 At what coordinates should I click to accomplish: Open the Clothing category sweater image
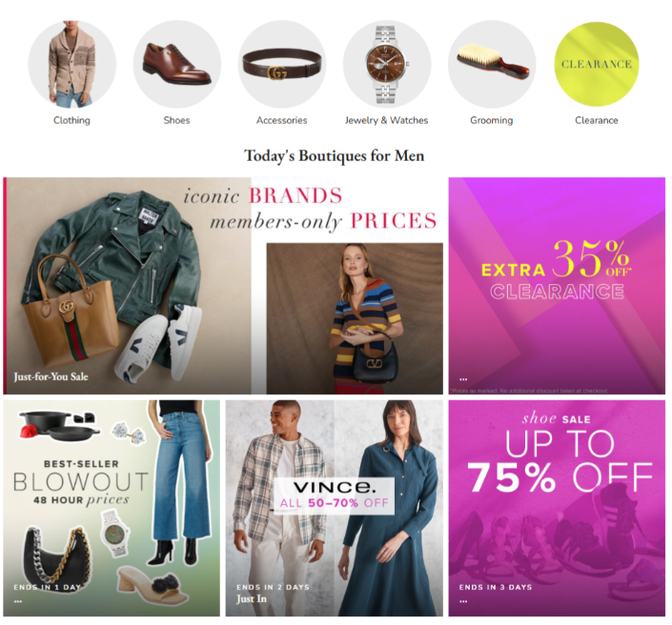pyautogui.click(x=72, y=64)
